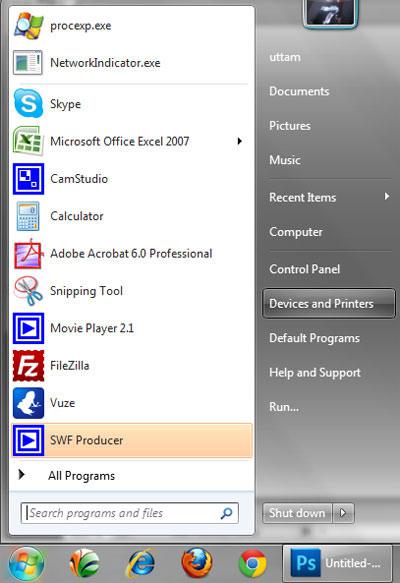
Task: Click the Excel 2007 icon
Action: [x=28, y=141]
